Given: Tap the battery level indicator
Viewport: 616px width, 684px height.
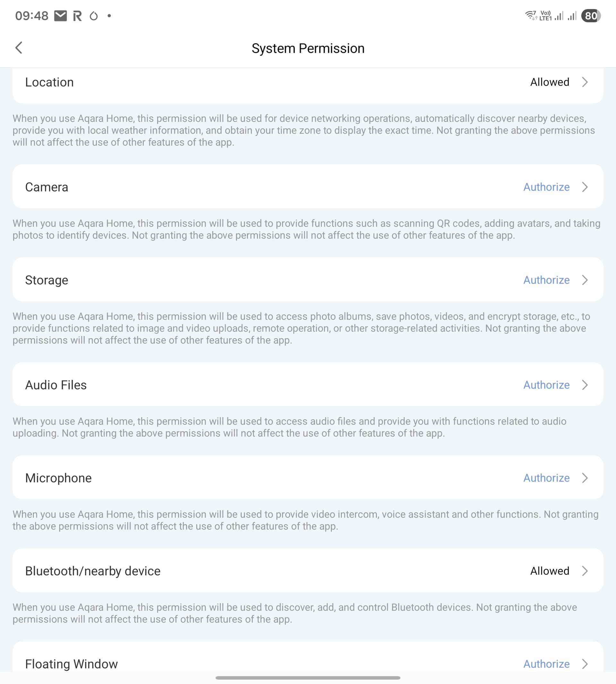Looking at the screenshot, I should coord(591,16).
